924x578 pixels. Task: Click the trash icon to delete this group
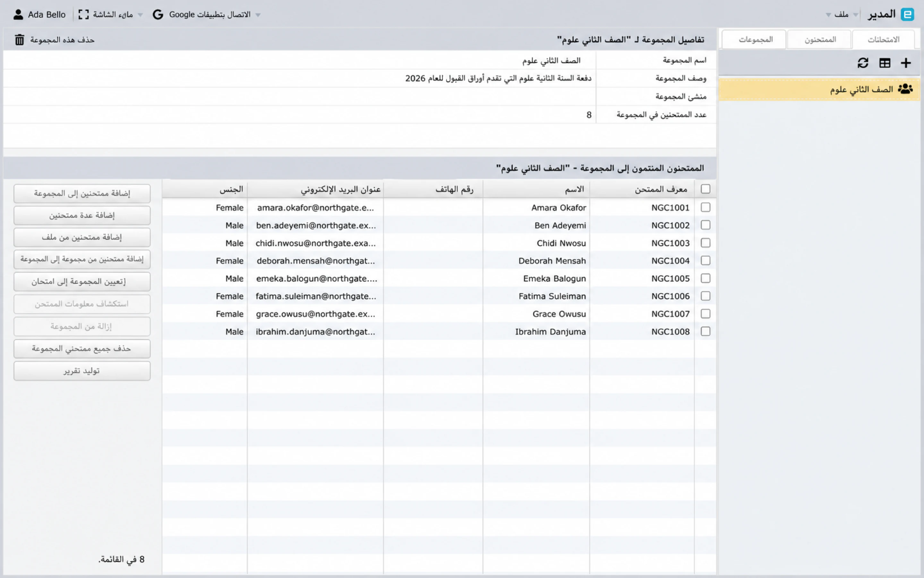tap(20, 40)
